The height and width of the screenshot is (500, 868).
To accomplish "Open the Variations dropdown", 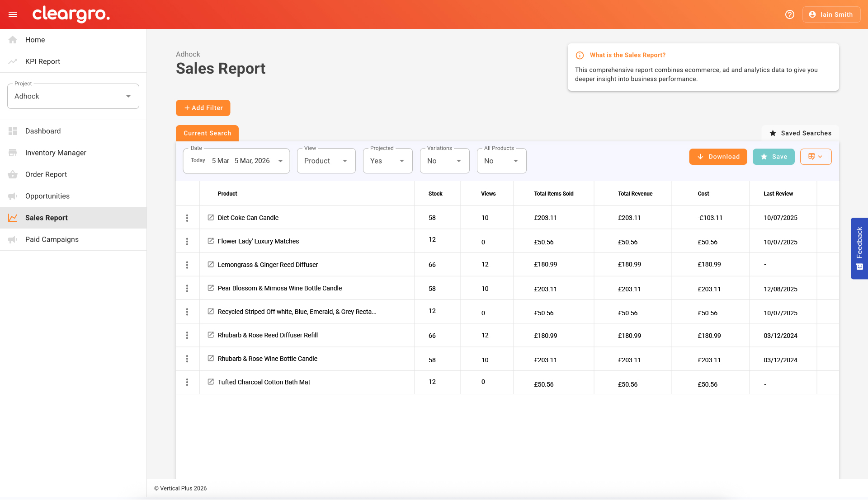I will tap(444, 161).
